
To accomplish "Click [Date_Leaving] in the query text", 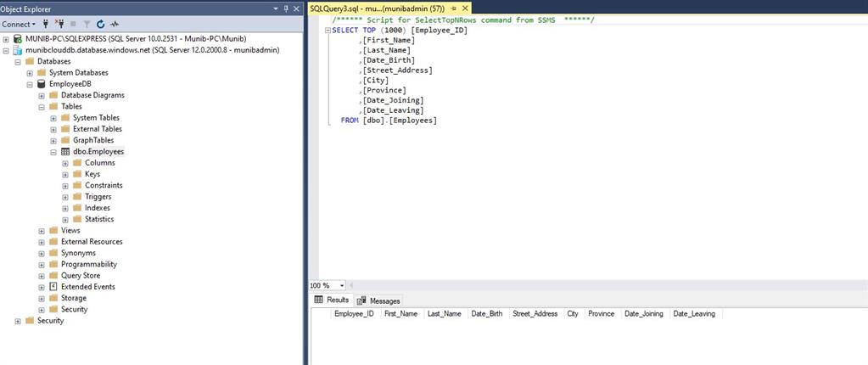I will coord(393,110).
